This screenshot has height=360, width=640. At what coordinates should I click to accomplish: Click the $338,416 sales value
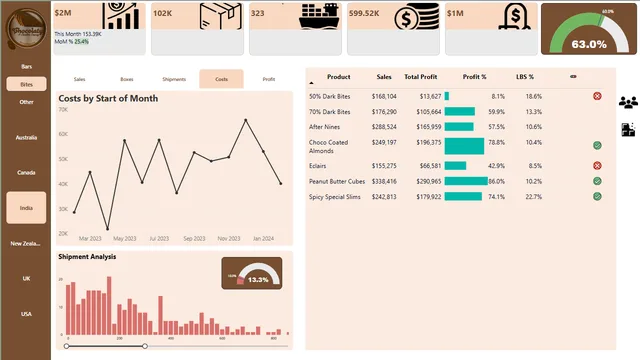tap(384, 181)
